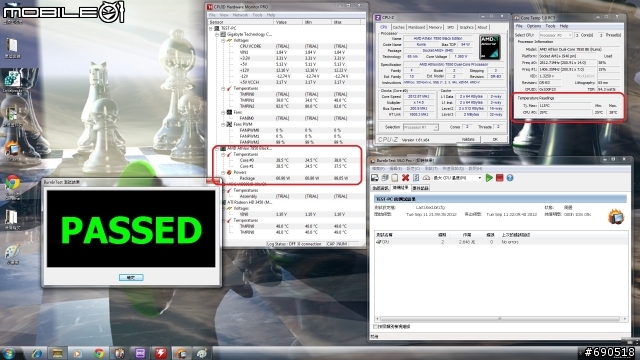Collapse AMD Athlon Powers group in HWMonitor
The width and height of the screenshot is (640, 360).
(x=223, y=173)
